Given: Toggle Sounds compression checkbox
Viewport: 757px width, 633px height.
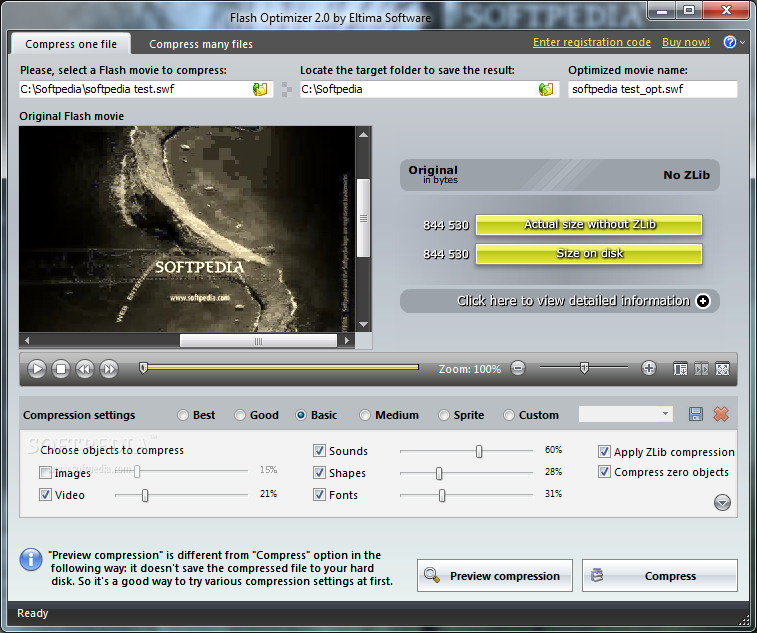Looking at the screenshot, I should point(319,450).
